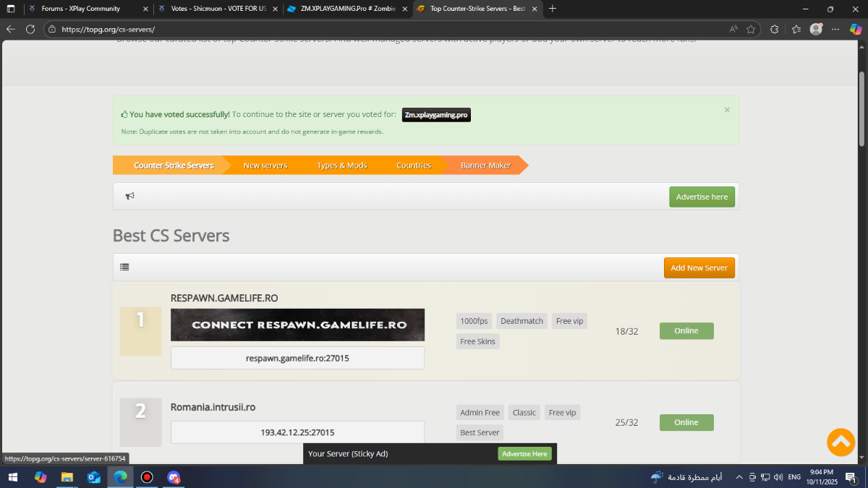868x488 pixels.
Task: Refresh the current page
Action: 30,30
